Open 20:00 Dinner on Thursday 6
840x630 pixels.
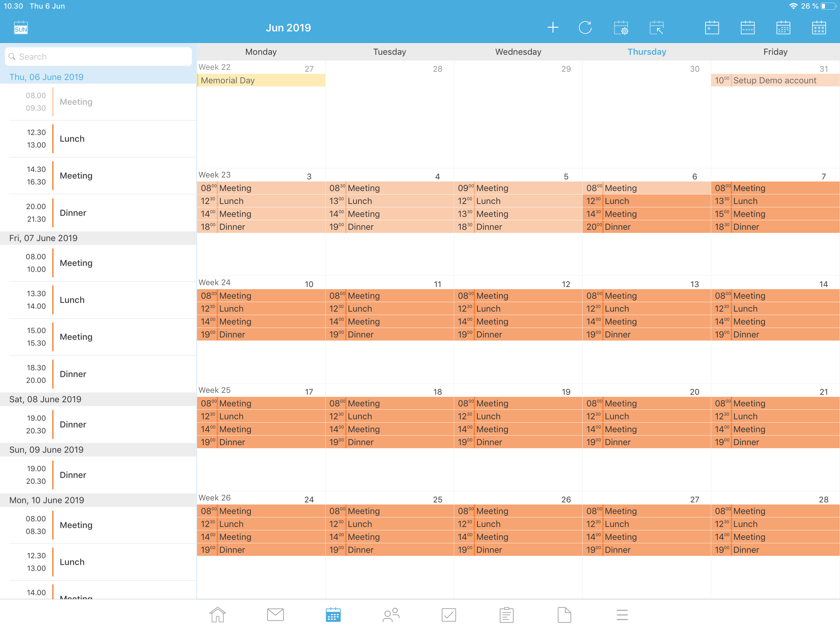tap(647, 227)
